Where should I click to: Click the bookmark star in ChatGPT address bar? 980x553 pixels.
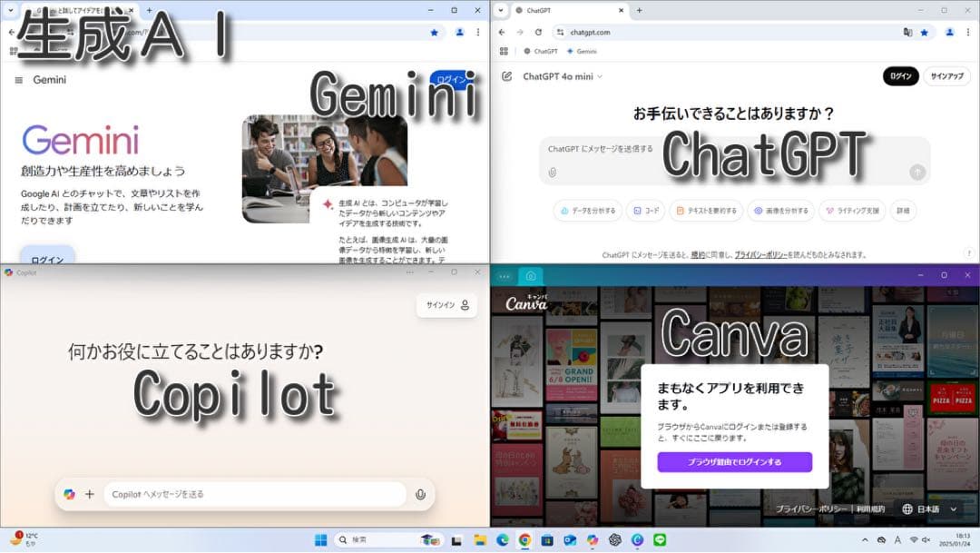925,31
